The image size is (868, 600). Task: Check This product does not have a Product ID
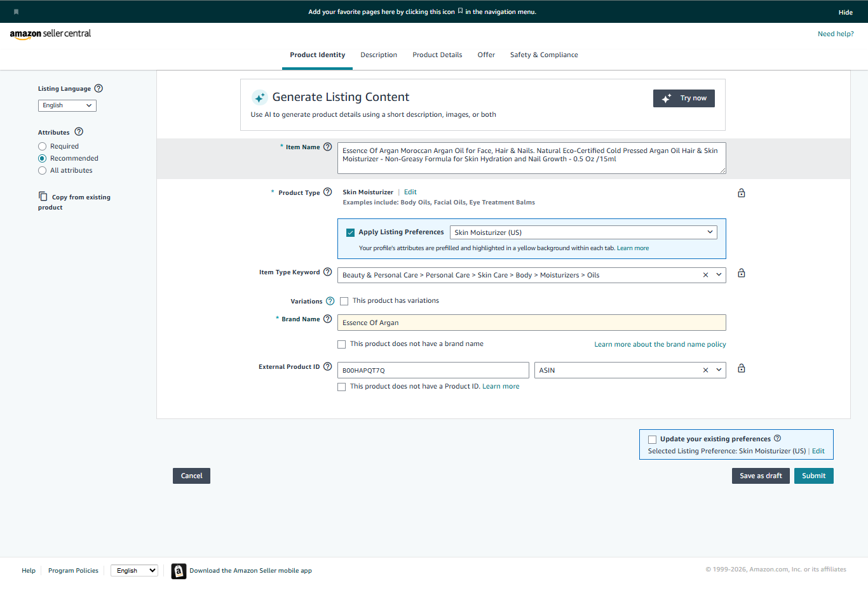point(342,387)
